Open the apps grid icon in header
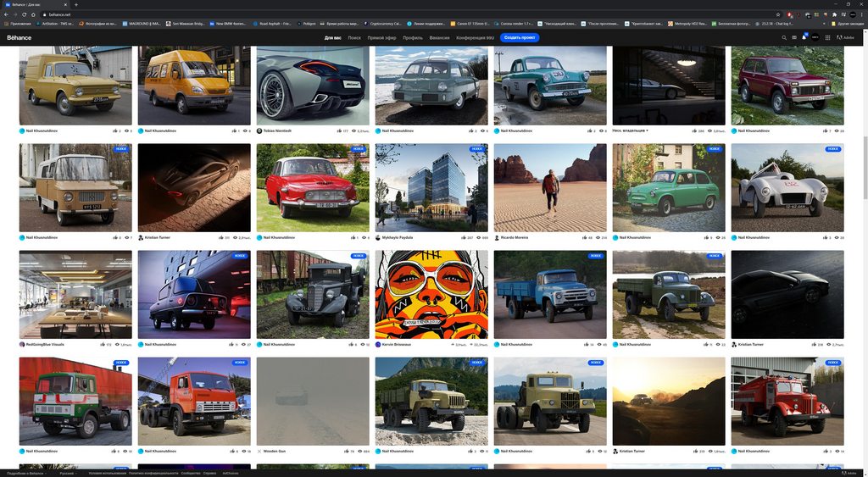 pyautogui.click(x=827, y=37)
